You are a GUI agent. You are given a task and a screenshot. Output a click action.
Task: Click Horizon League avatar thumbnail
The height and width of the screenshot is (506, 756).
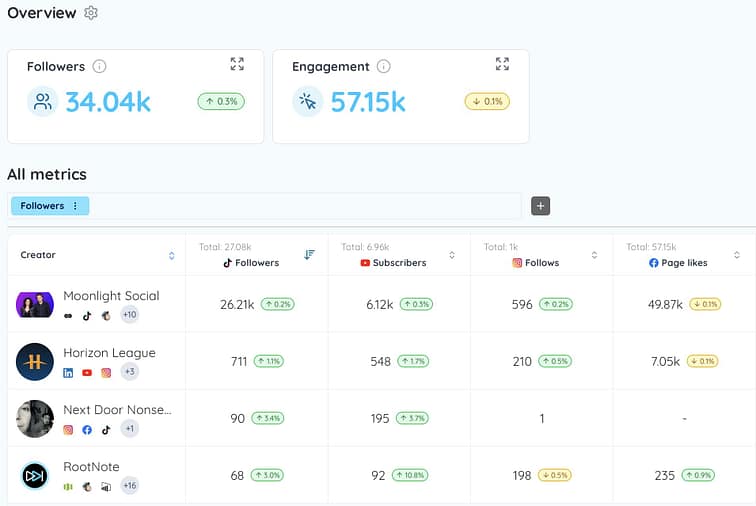click(x=35, y=362)
